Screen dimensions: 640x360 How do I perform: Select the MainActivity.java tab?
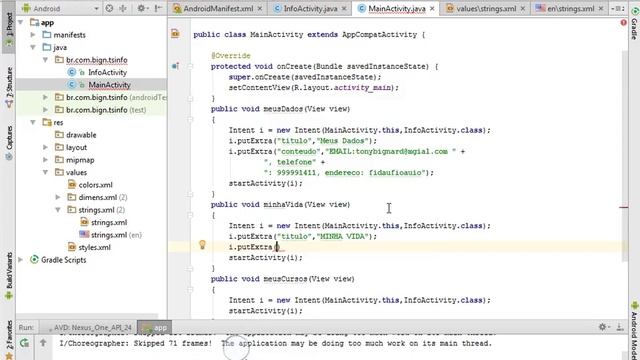pos(396,9)
